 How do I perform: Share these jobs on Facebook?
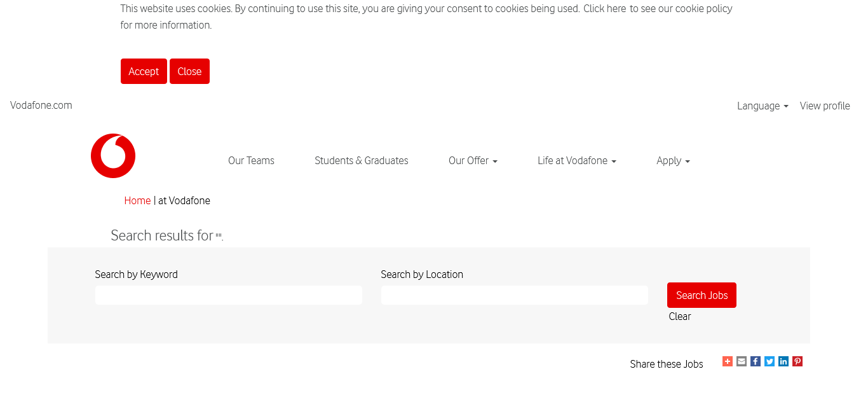point(756,361)
